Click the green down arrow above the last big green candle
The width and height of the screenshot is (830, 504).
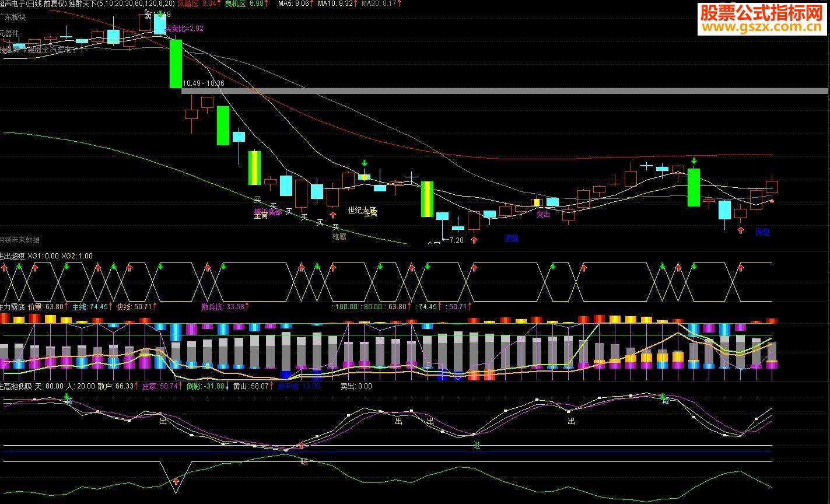[x=694, y=160]
